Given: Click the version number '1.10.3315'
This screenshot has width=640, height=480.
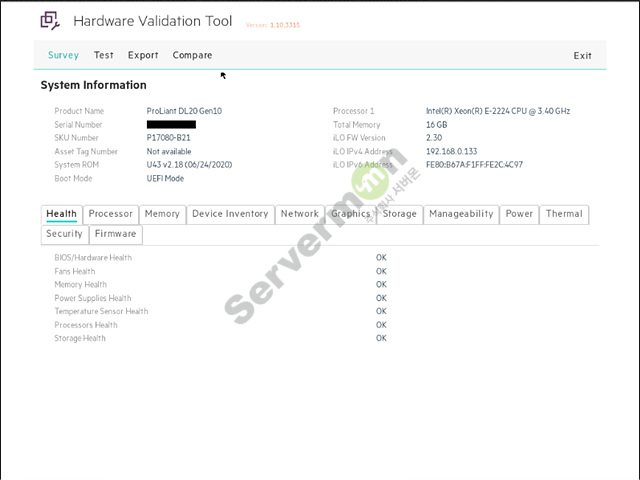Looking at the screenshot, I should click(285, 25).
